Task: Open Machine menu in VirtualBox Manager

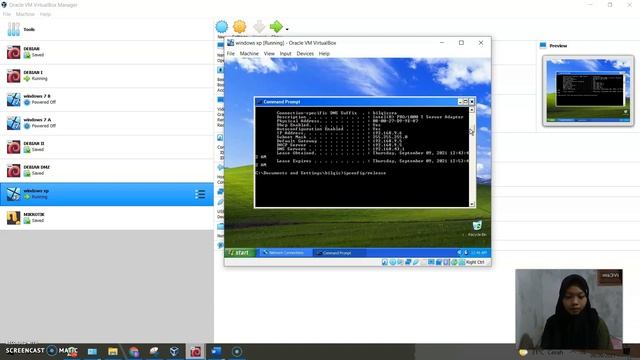Action: (x=25, y=14)
